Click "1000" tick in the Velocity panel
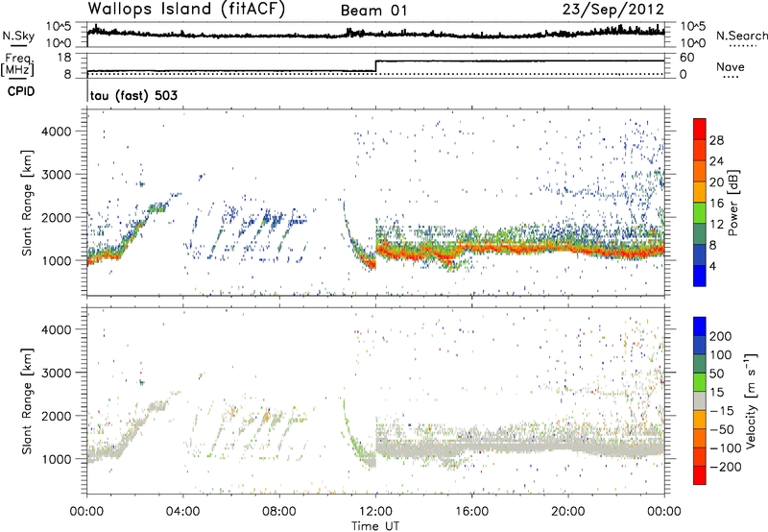This screenshot has width=768, height=532. tap(57, 459)
